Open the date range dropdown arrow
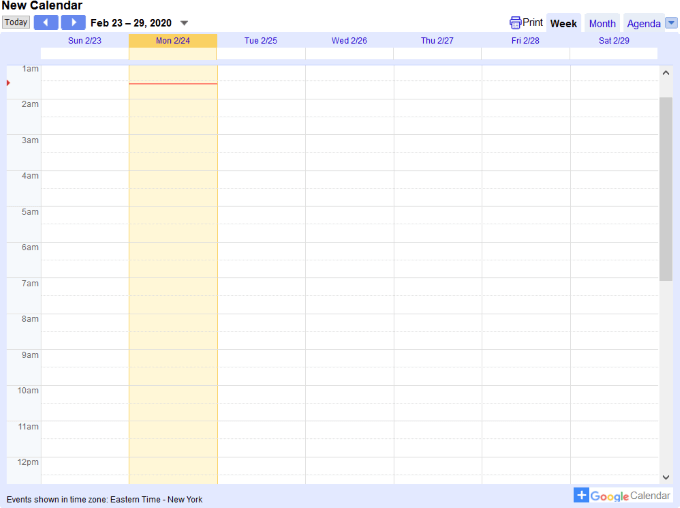The image size is (680, 508). 184,23
